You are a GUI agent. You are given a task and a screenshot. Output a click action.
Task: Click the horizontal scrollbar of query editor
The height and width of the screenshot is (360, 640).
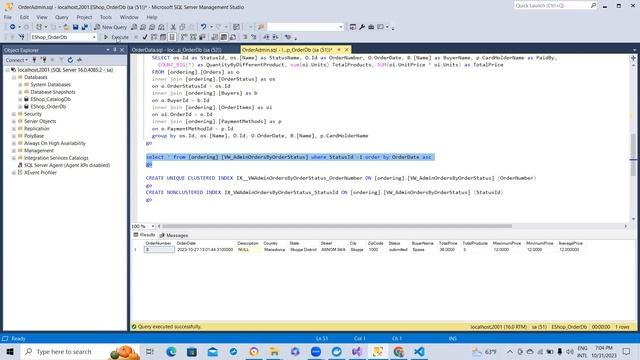click(x=337, y=226)
